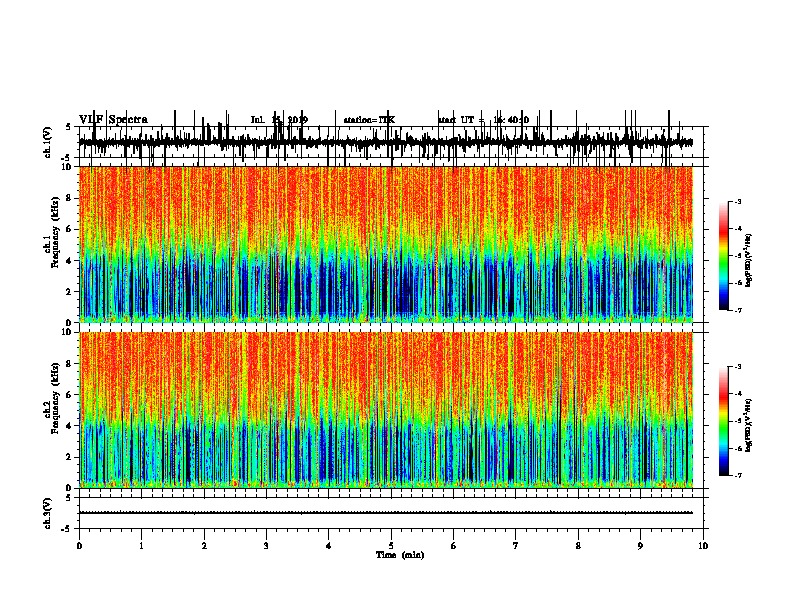Click the ch.1 color bar -3 label
Viewport: 792px width, 612px height.
pyautogui.click(x=737, y=201)
